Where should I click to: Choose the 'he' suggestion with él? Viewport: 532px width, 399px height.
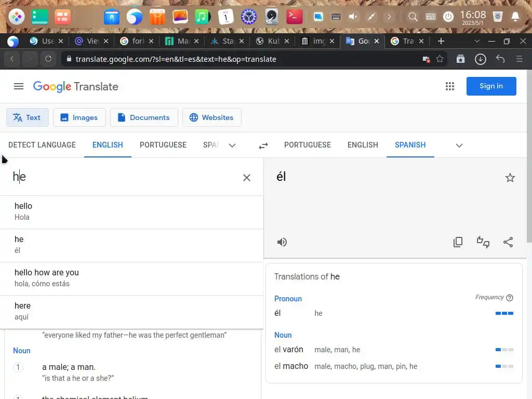click(x=131, y=245)
